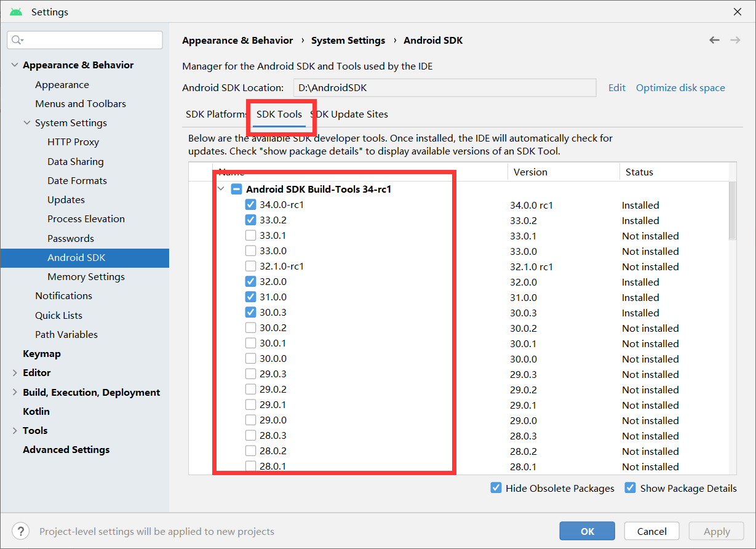Screen dimensions: 756x549
Task: Check the 29.0.1 build tools checkbox
Action: pos(250,405)
